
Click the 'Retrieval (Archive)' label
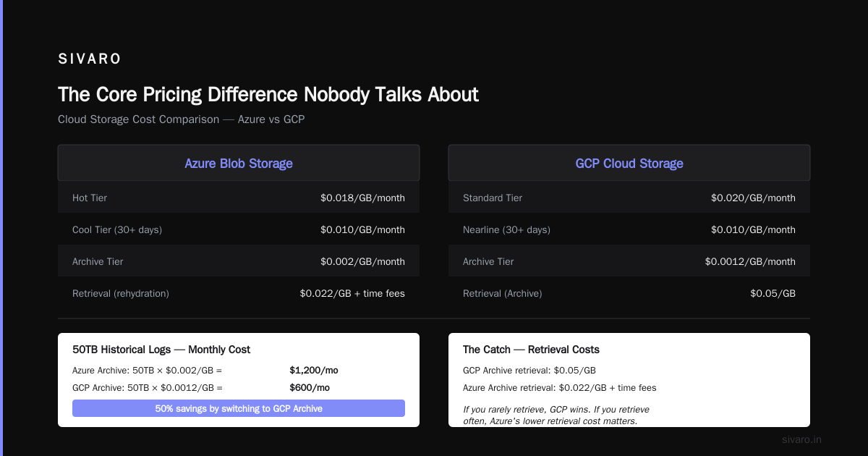tap(502, 293)
